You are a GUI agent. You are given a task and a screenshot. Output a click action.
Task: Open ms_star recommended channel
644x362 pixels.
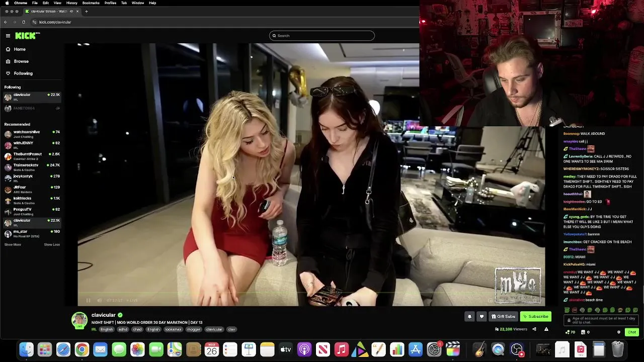coord(32,233)
